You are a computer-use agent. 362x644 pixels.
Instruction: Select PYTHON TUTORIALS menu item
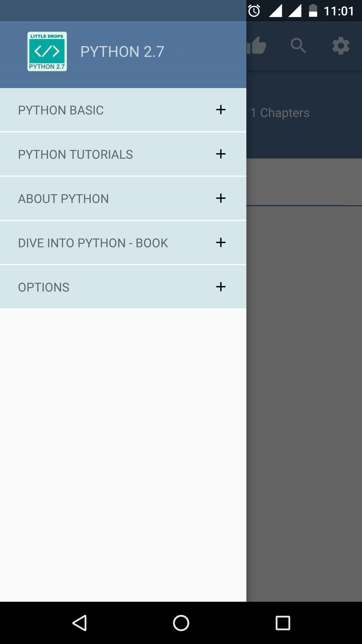[123, 154]
